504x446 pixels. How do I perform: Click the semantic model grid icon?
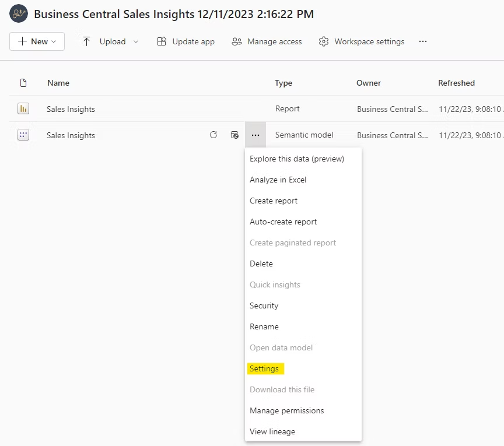point(23,135)
